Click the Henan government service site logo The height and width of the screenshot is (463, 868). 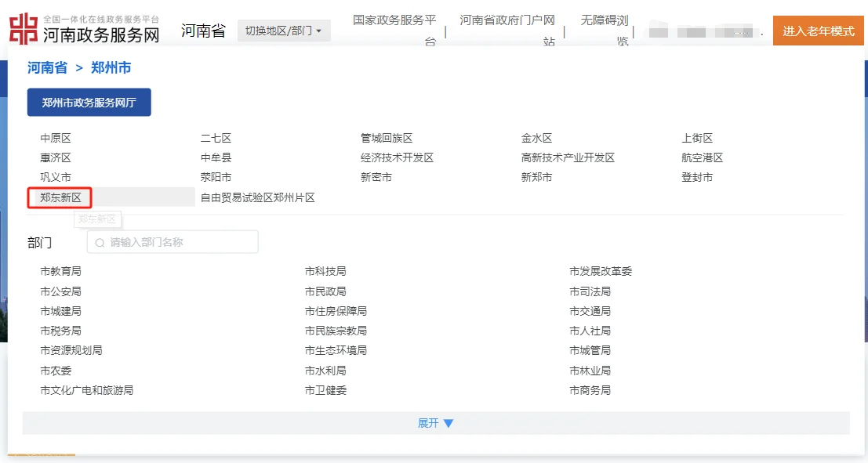coord(85,29)
